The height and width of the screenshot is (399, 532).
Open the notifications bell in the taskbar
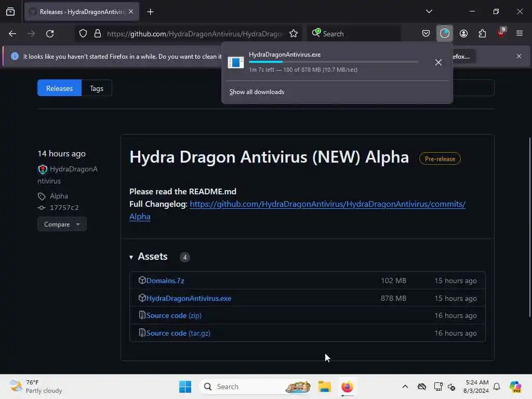pos(497,387)
